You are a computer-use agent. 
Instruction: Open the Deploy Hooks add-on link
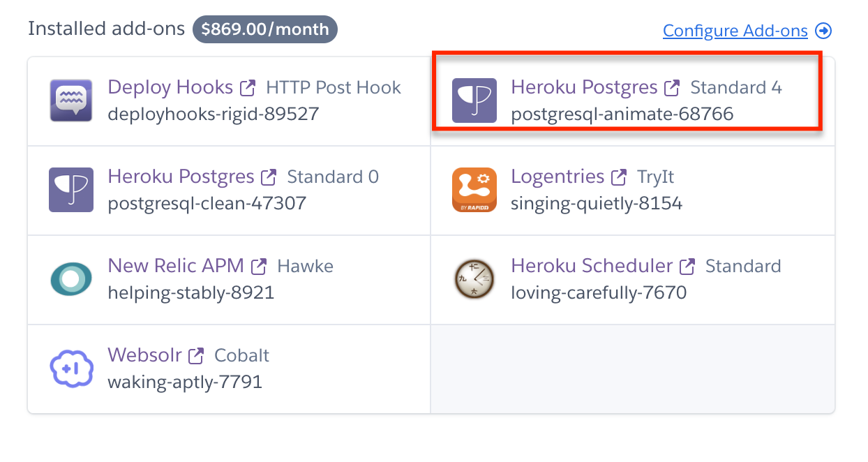click(x=170, y=87)
